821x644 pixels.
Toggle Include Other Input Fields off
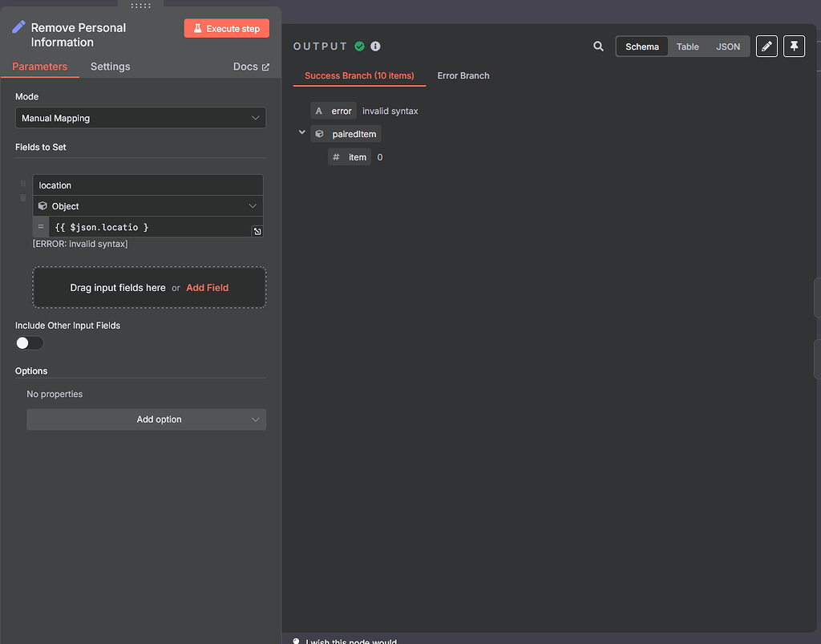[x=30, y=342]
